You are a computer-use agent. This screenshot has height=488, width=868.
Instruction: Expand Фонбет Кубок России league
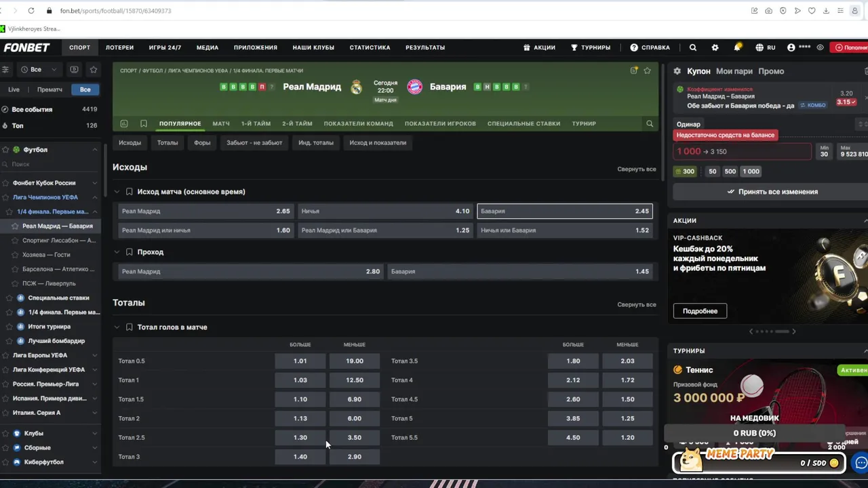(x=95, y=183)
